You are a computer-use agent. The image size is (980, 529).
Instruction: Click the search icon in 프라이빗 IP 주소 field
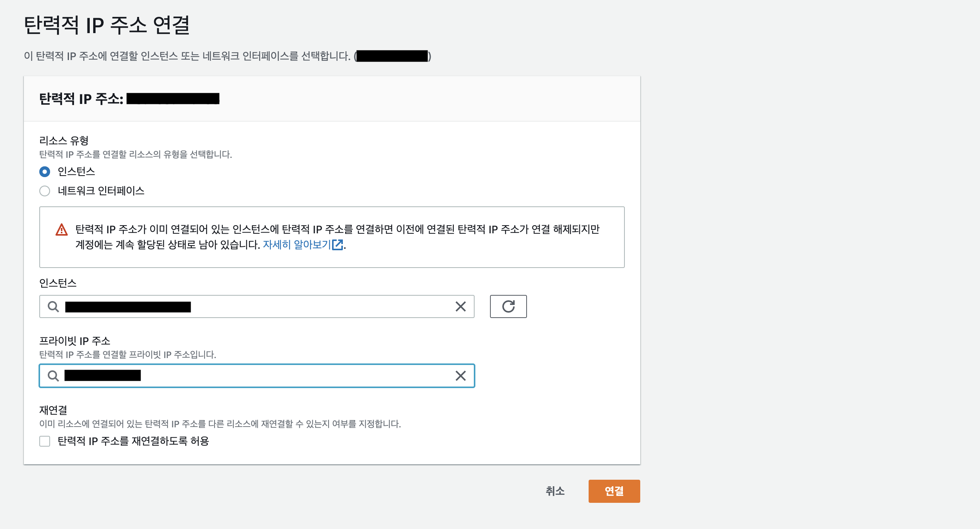click(x=53, y=376)
